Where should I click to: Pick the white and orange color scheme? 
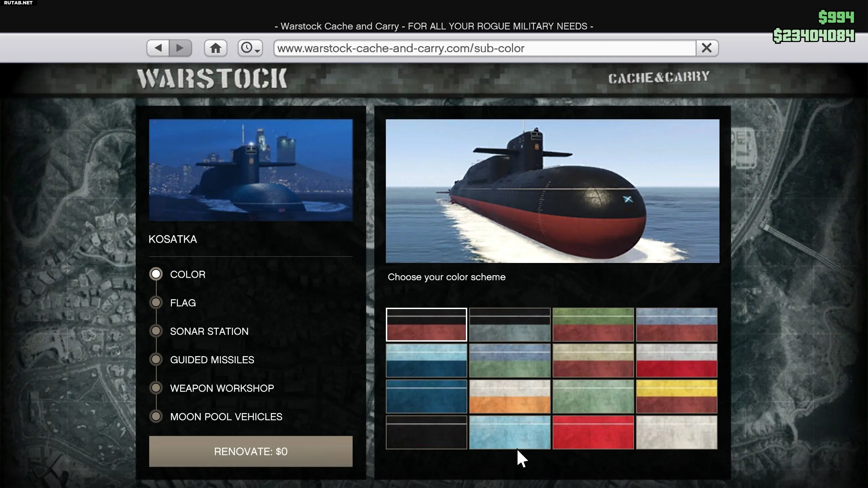click(510, 396)
